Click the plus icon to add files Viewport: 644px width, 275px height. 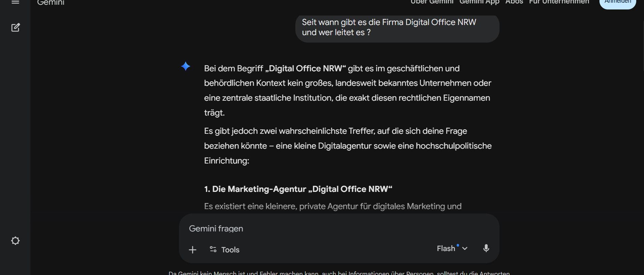click(x=192, y=250)
